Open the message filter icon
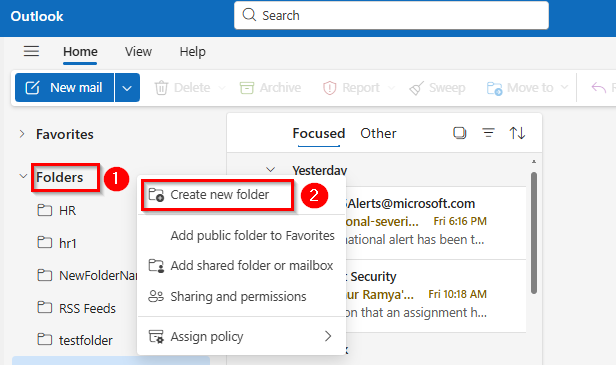This screenshot has height=365, width=616. point(488,133)
